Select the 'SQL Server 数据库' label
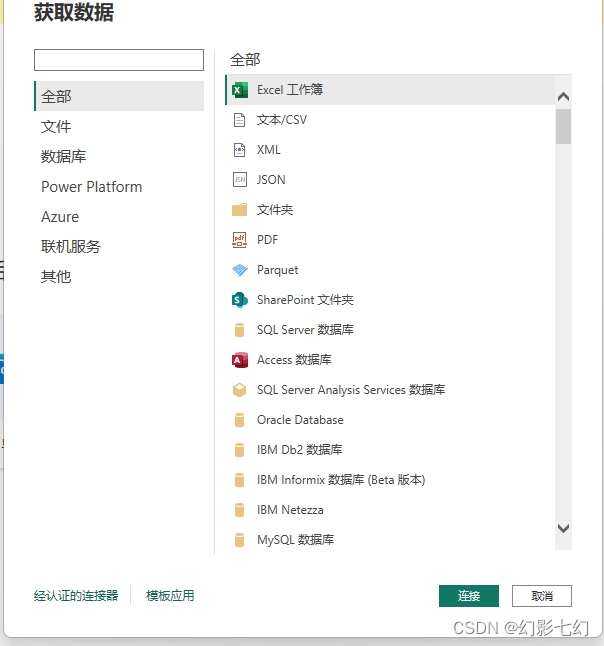The width and height of the screenshot is (604, 646). click(305, 330)
